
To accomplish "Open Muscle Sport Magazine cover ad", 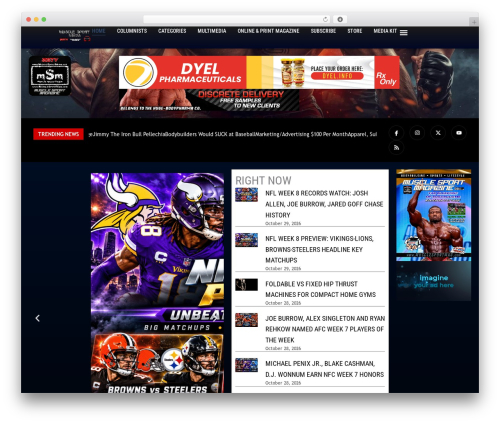I will 434,215.
